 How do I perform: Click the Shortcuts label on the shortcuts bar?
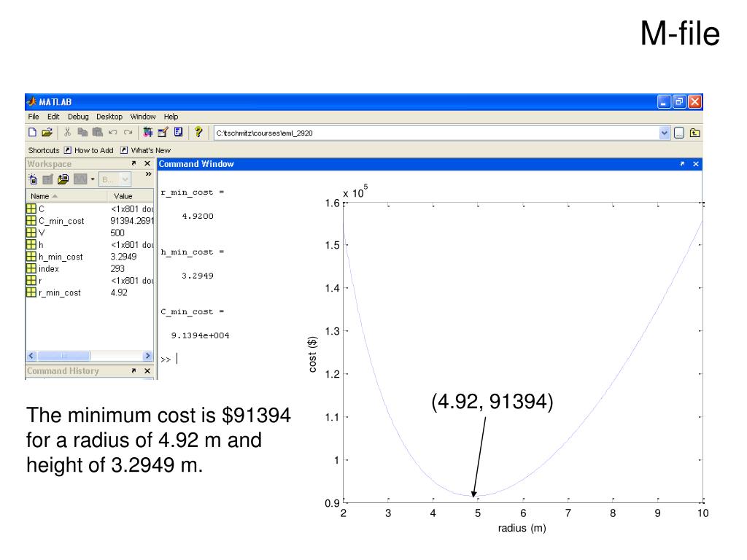pyautogui.click(x=43, y=150)
